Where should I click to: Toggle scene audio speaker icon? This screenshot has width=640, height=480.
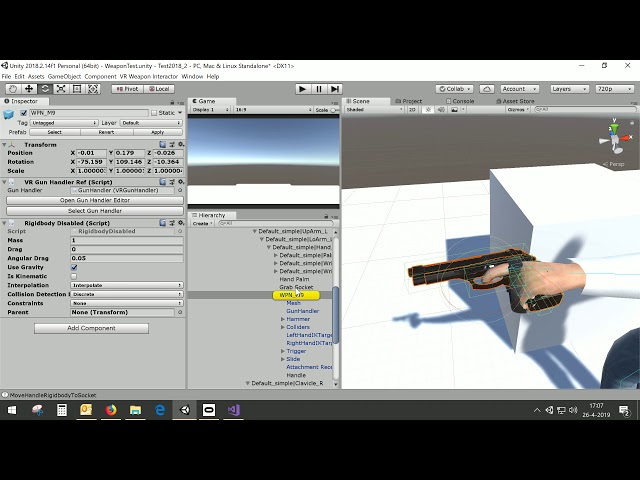[x=441, y=109]
